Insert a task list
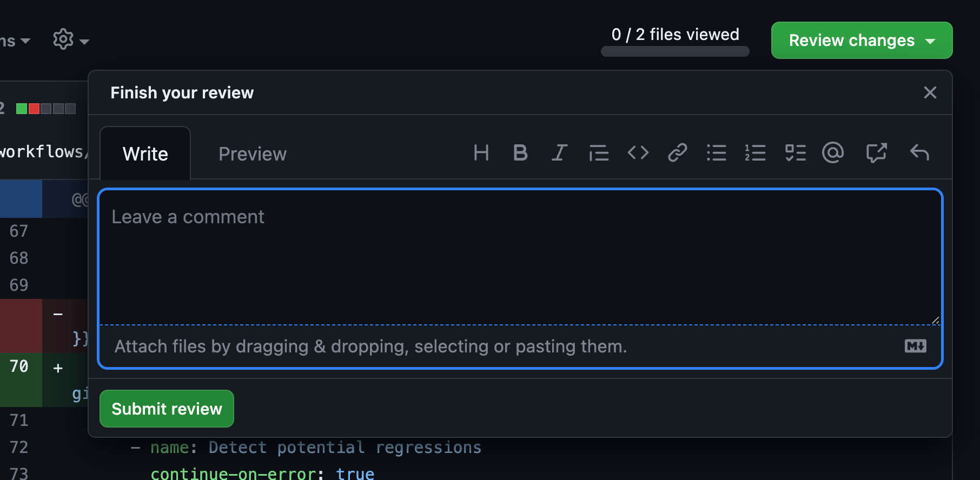The image size is (980, 480). click(x=794, y=152)
